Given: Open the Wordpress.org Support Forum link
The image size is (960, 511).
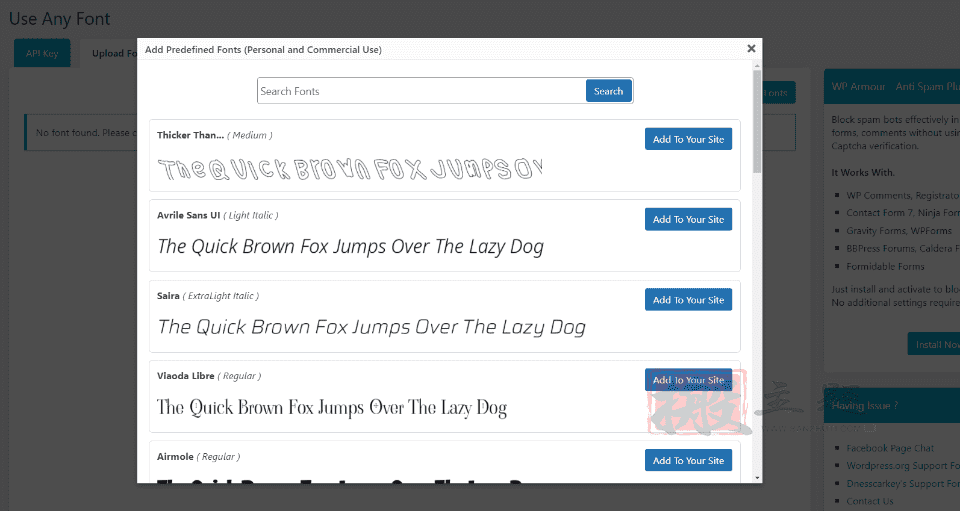Looking at the screenshot, I should [x=902, y=466].
